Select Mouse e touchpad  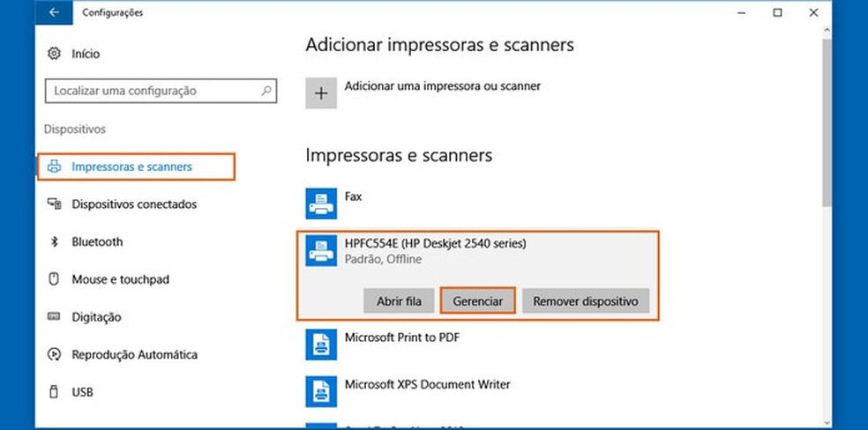119,279
